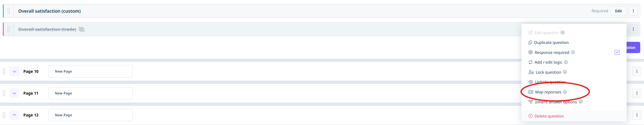Toggle the Response required checkbox
Viewport: 644px width, 125px height.
coord(617,52)
